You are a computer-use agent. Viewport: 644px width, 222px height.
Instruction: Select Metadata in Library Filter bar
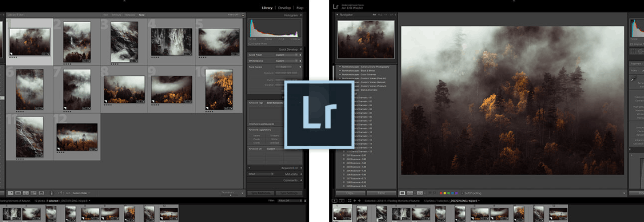point(130,15)
